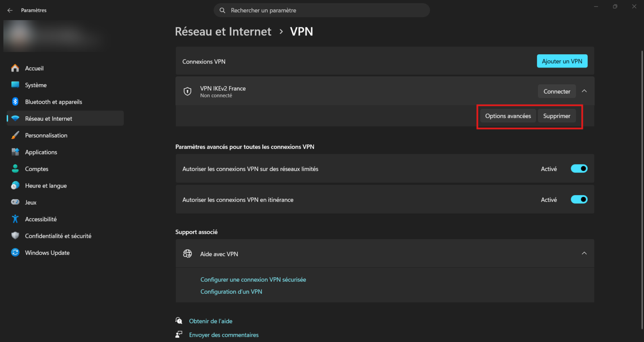Click the Accessibilité figure icon

coord(15,219)
